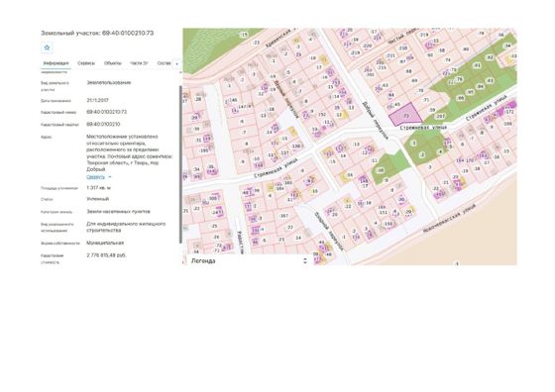Select green parcel 237 on the map

tap(440, 116)
